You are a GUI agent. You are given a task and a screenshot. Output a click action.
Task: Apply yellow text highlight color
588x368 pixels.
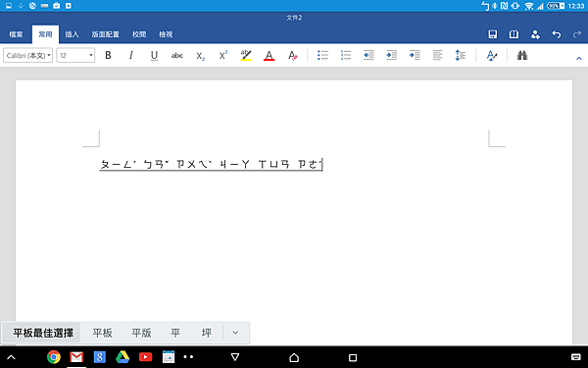coord(246,56)
